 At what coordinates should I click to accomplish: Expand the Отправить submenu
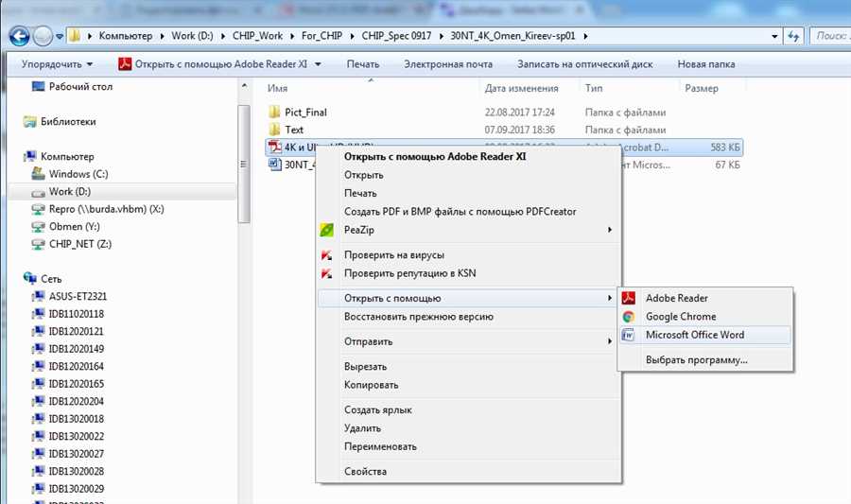(468, 341)
